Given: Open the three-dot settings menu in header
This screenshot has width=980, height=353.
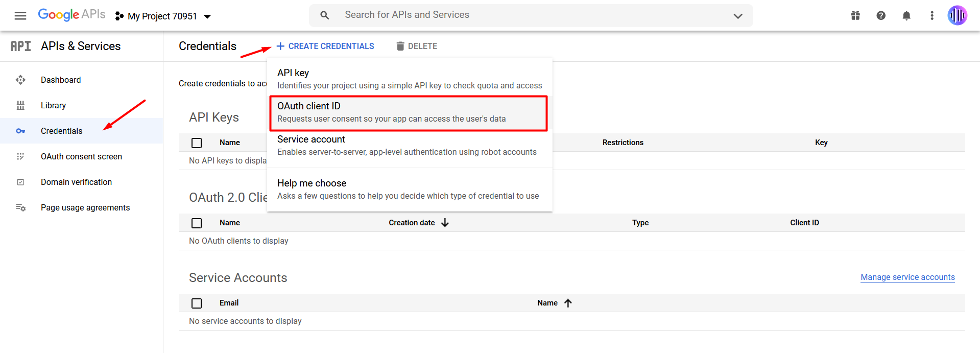Looking at the screenshot, I should click(932, 16).
